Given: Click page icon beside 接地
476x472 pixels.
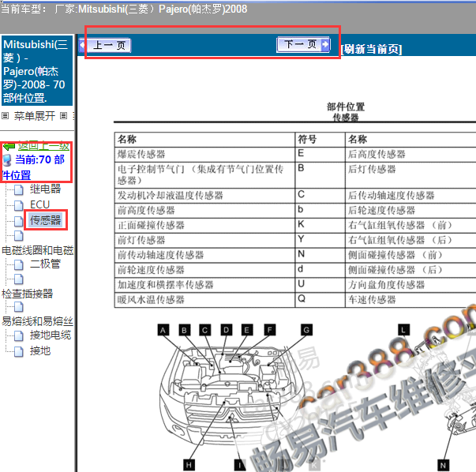Looking at the screenshot, I should pyautogui.click(x=19, y=351).
